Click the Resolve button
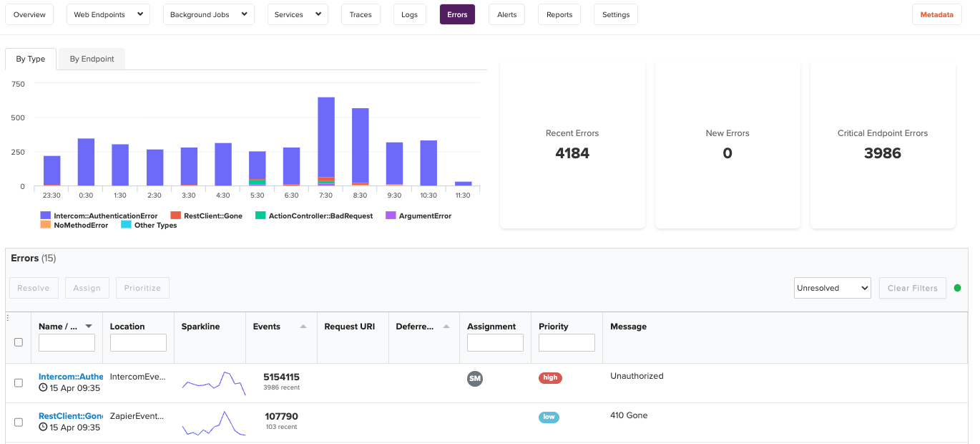980x444 pixels. point(34,288)
